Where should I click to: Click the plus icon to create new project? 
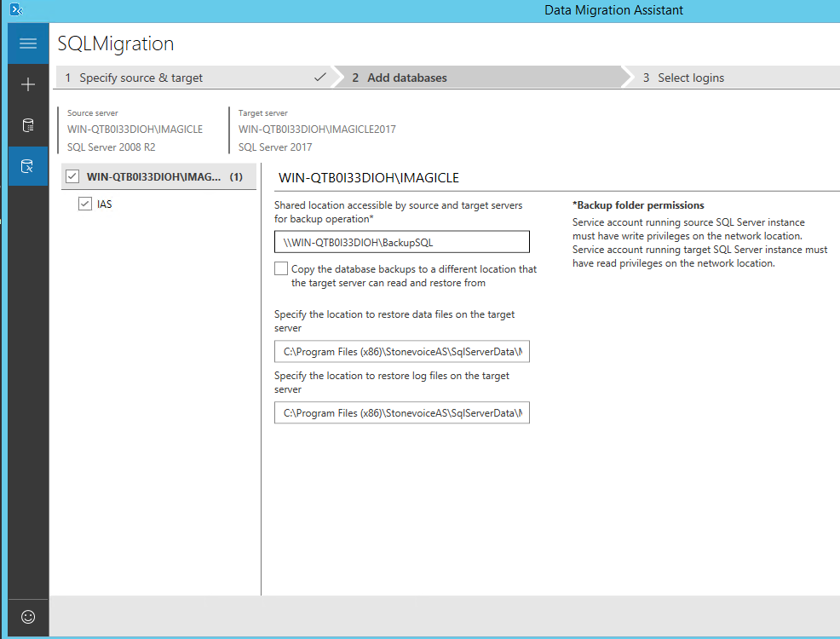pos(28,84)
